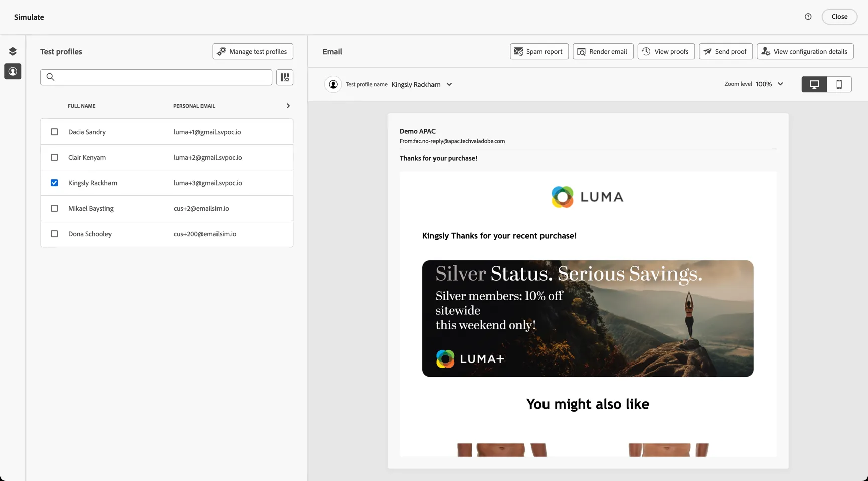Click the name Dona Schooley

click(x=90, y=234)
